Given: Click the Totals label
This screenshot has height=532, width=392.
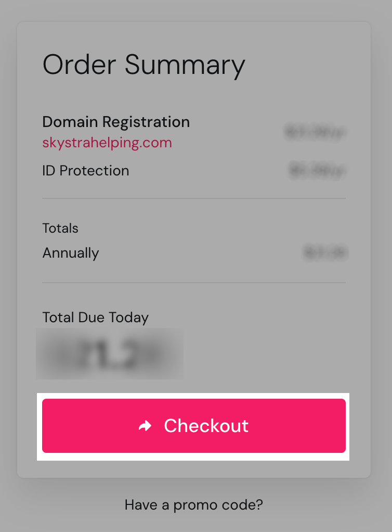Looking at the screenshot, I should 60,229.
